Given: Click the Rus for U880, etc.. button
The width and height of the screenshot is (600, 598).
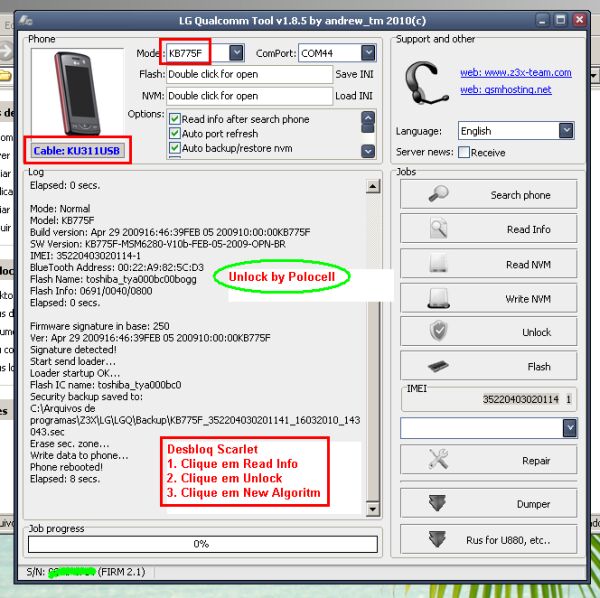Looking at the screenshot, I should click(x=489, y=539).
